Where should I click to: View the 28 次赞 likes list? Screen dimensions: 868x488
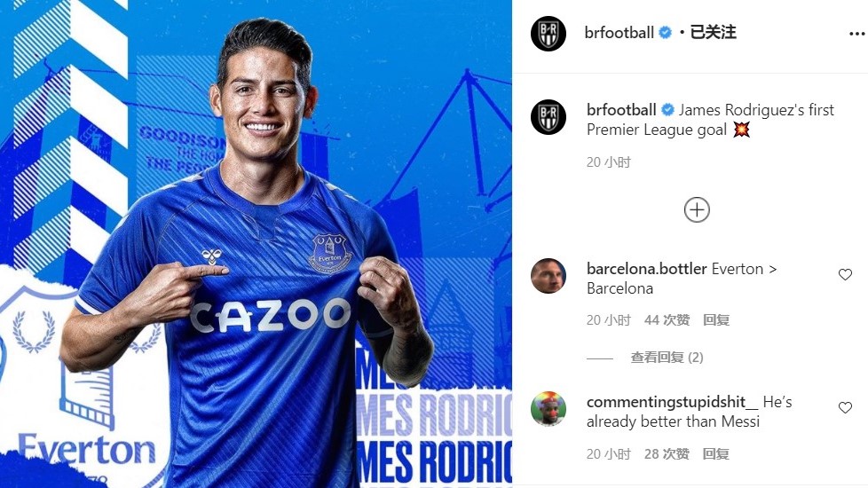coord(667,454)
